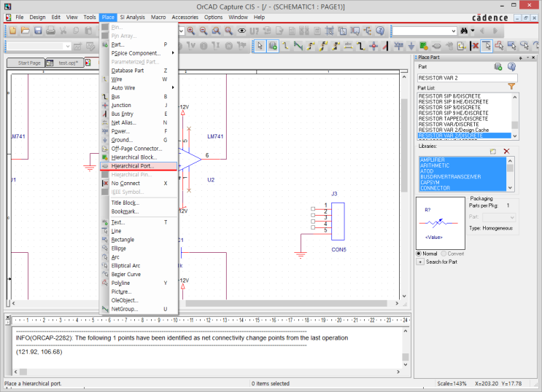Select the Normal radio button
The image size is (542, 392).
419,254
